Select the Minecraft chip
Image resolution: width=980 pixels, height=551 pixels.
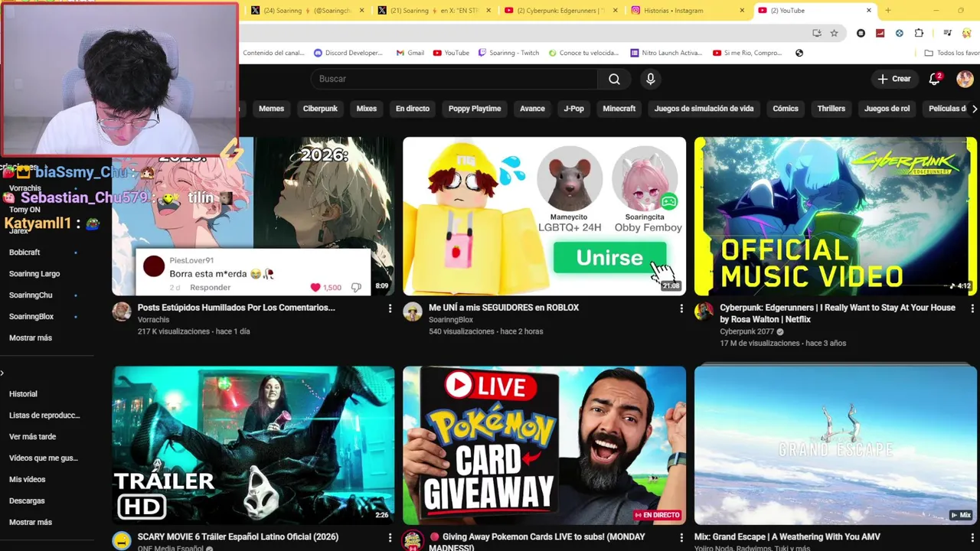point(619,109)
